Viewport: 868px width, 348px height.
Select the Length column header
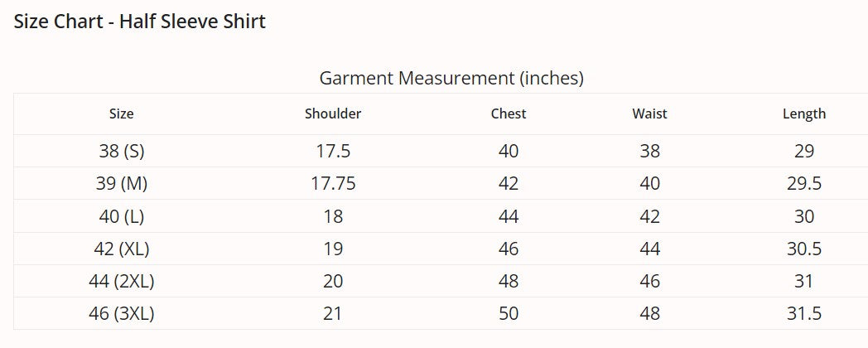click(x=803, y=114)
